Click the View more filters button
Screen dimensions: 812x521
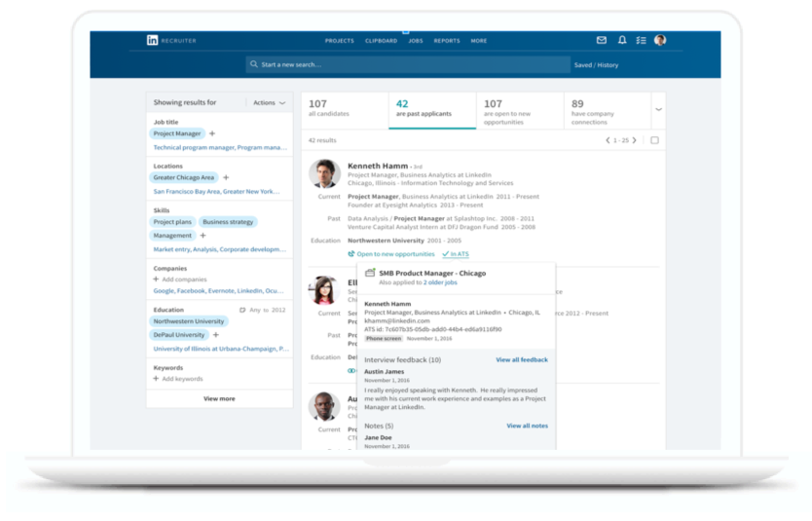(220, 398)
